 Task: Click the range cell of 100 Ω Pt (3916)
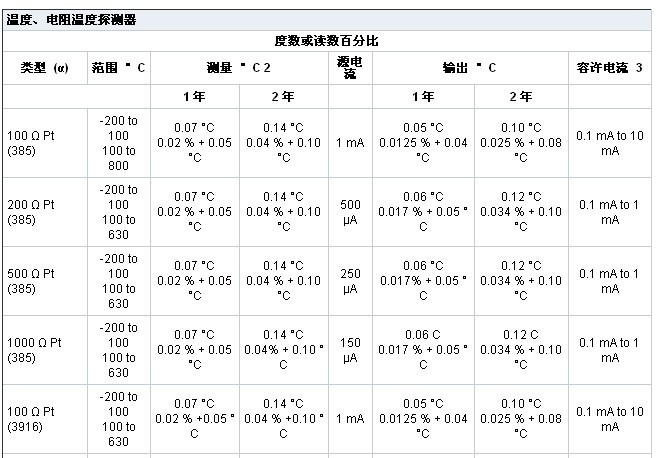tap(118, 419)
